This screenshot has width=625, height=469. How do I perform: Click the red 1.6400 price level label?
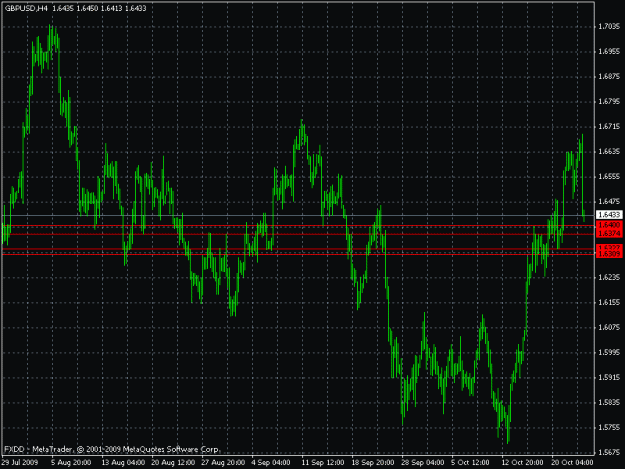pyautogui.click(x=609, y=225)
